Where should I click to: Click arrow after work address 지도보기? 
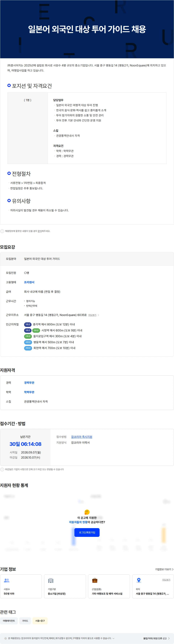[98, 315]
